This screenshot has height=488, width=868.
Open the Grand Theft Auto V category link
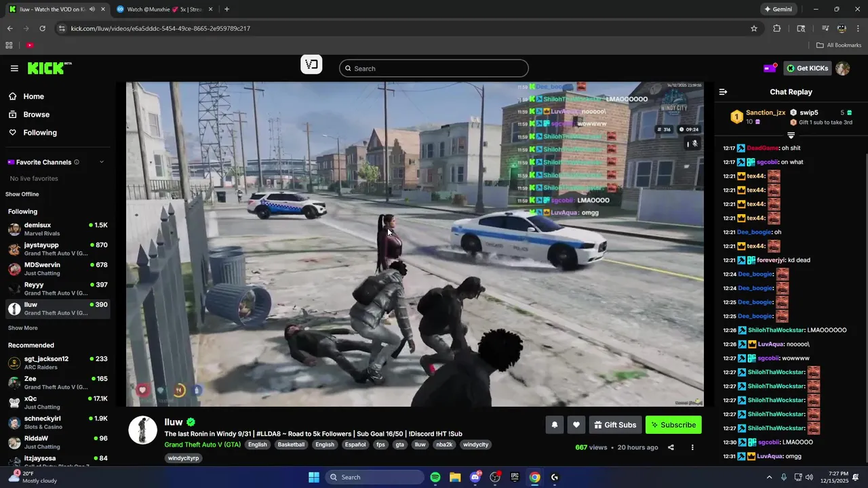point(202,445)
